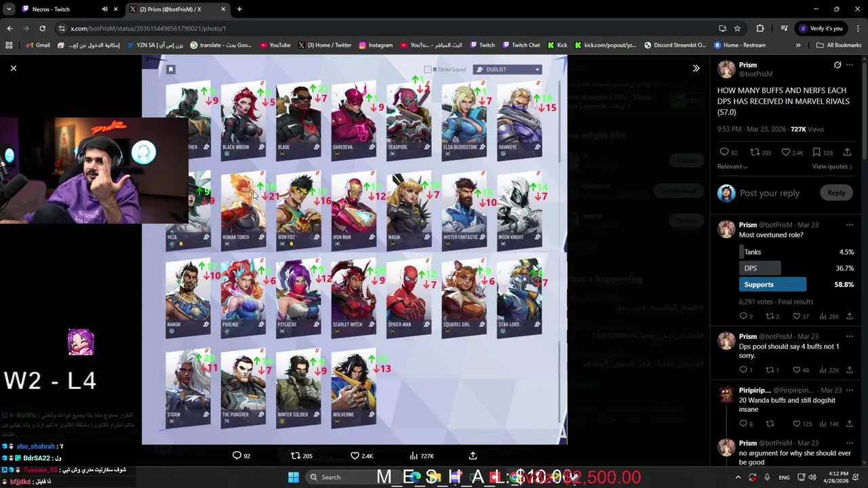Like the main post showing 2.4K in the side panel
The image size is (868, 488).
click(793, 152)
